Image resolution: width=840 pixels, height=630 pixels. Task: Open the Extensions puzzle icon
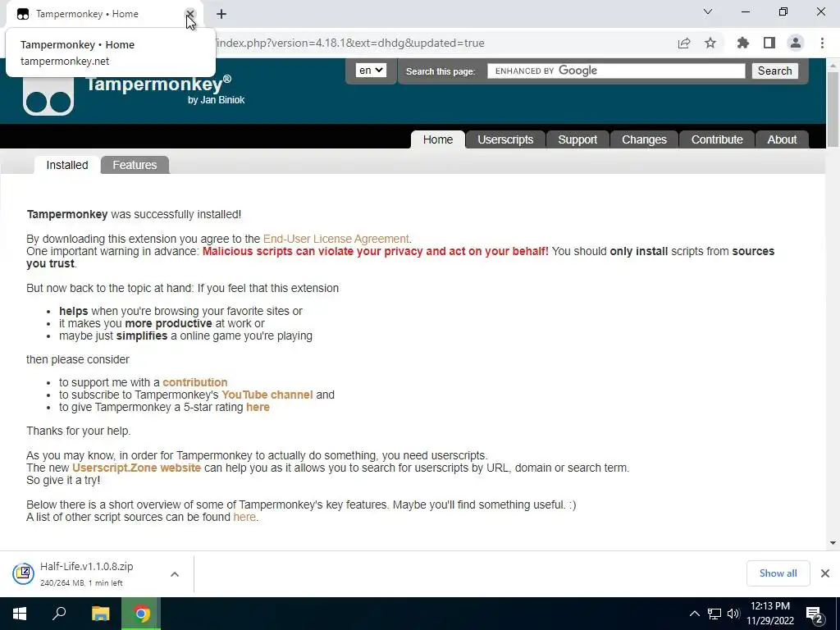tap(743, 43)
